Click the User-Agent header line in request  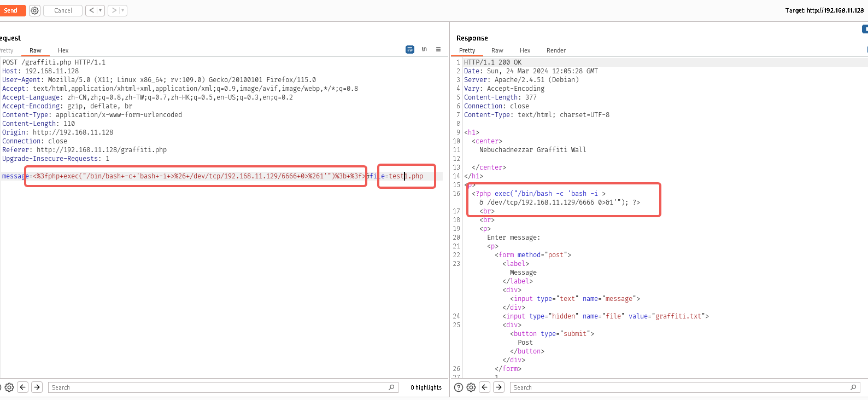click(159, 80)
